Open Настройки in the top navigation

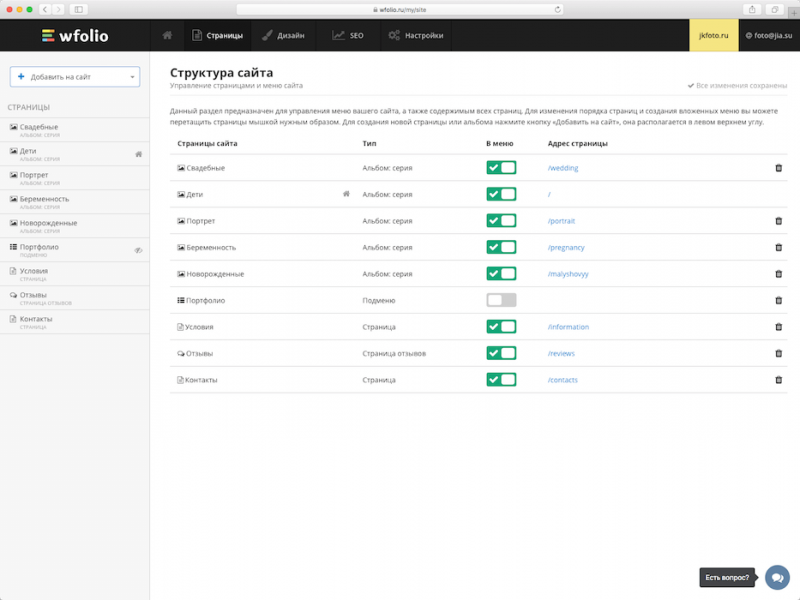pos(415,36)
